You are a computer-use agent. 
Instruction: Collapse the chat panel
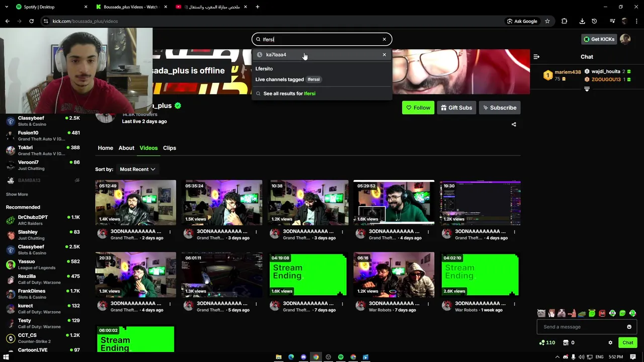click(536, 57)
